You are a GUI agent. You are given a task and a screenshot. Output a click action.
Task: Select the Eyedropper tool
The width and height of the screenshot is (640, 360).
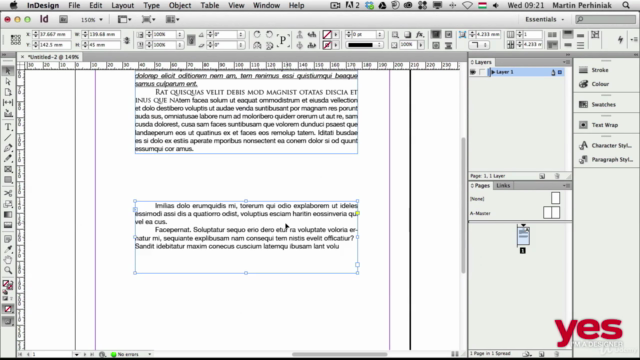pos(8,249)
